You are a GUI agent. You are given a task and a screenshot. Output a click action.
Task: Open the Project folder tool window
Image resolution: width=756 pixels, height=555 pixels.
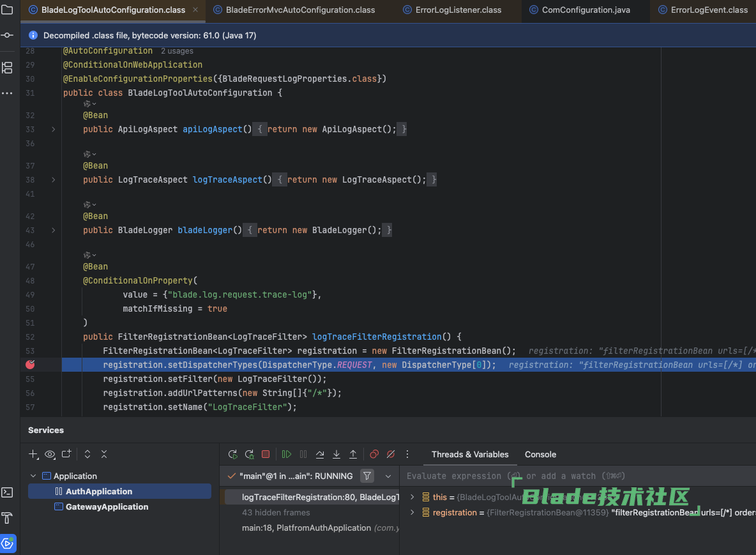(7, 10)
